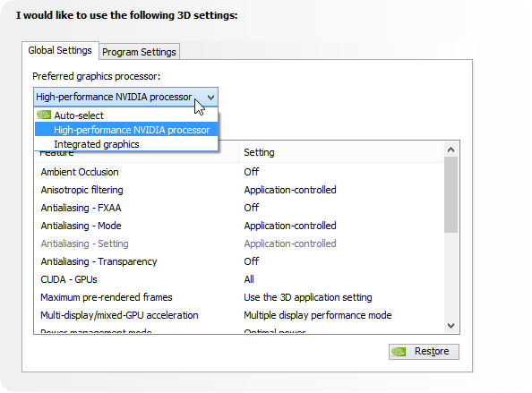Select the CUDA - GPUs feature row
This screenshot has width=532, height=393.
pyautogui.click(x=238, y=279)
